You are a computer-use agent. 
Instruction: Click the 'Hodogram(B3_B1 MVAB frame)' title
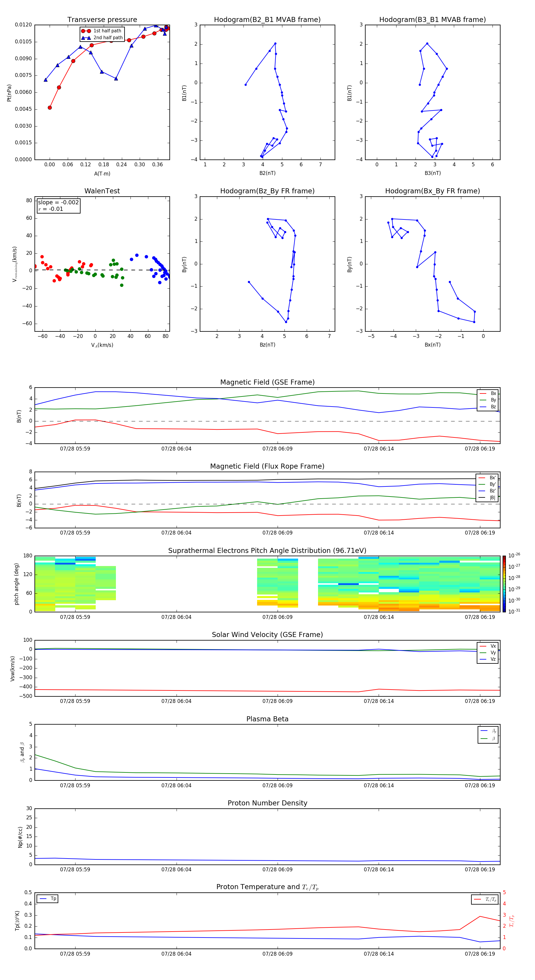pyautogui.click(x=432, y=20)
